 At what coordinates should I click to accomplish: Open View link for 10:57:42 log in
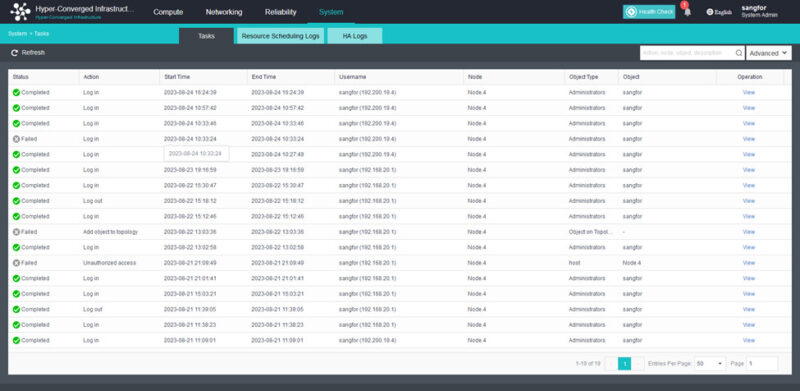point(748,108)
